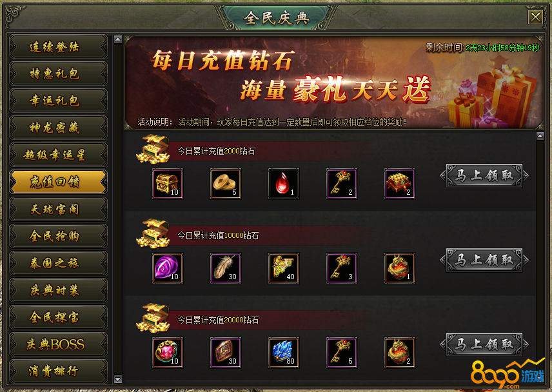Click reward list scroll up arrow
Image resolution: width=552 pixels, height=392 pixels.
(x=540, y=136)
